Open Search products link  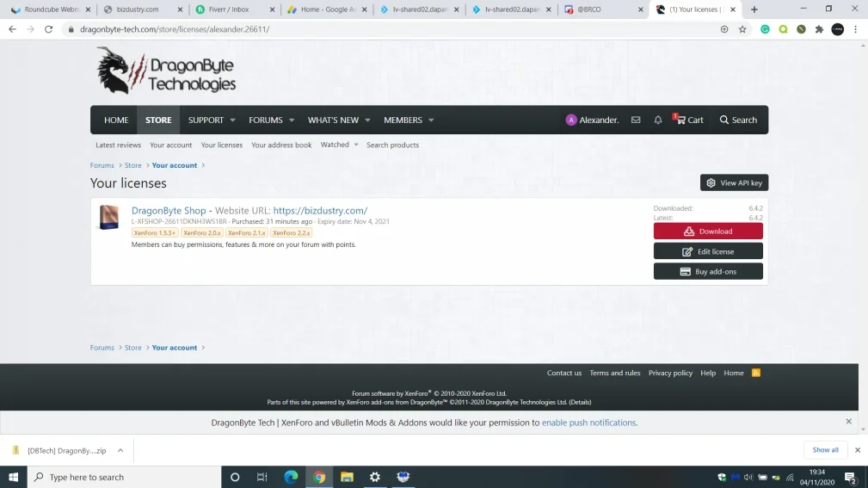392,145
